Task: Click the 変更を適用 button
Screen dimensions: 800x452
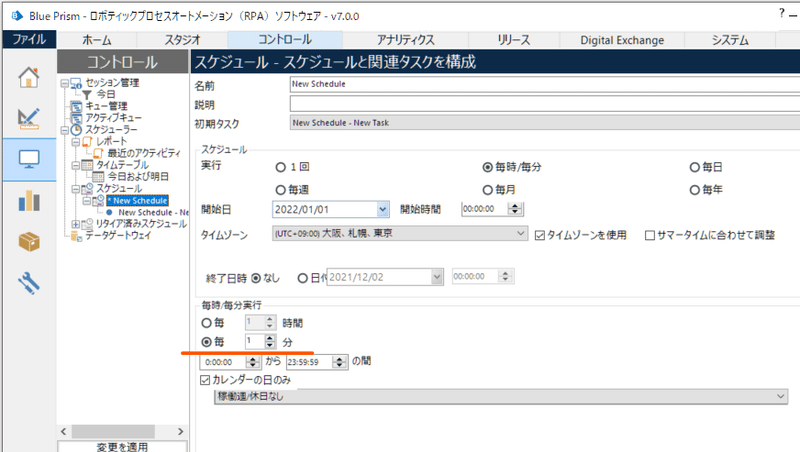Action: click(122, 446)
